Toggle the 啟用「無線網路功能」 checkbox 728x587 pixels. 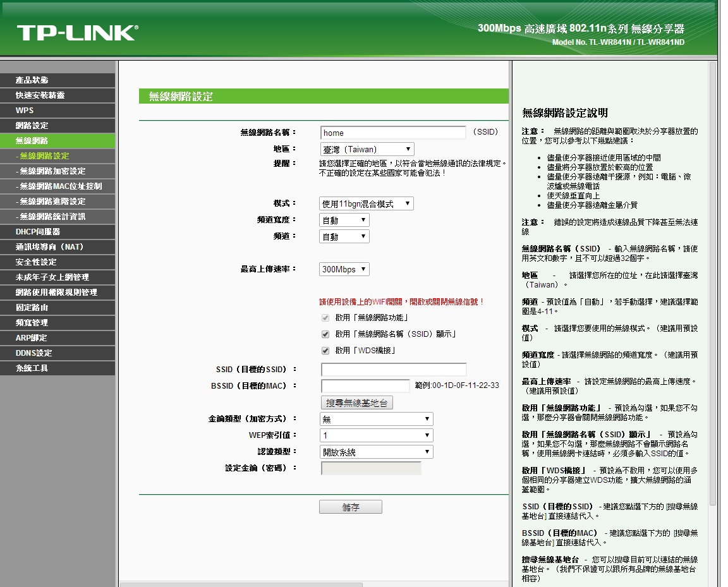(325, 317)
